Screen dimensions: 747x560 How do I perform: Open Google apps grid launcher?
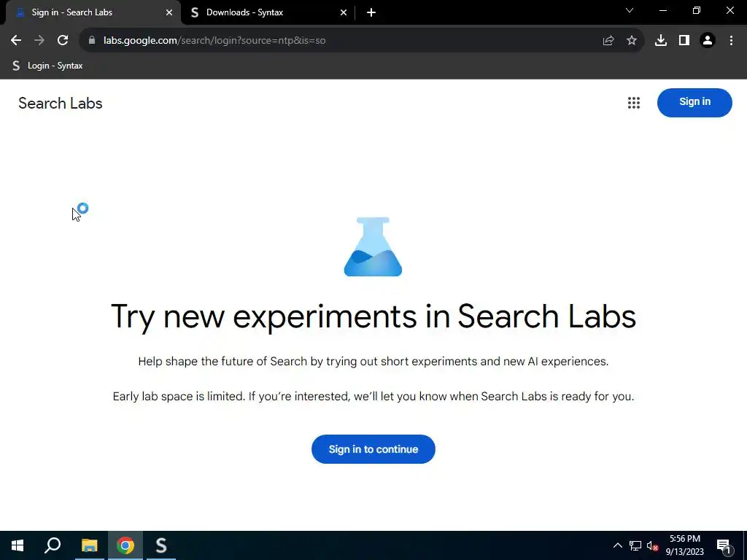point(634,103)
